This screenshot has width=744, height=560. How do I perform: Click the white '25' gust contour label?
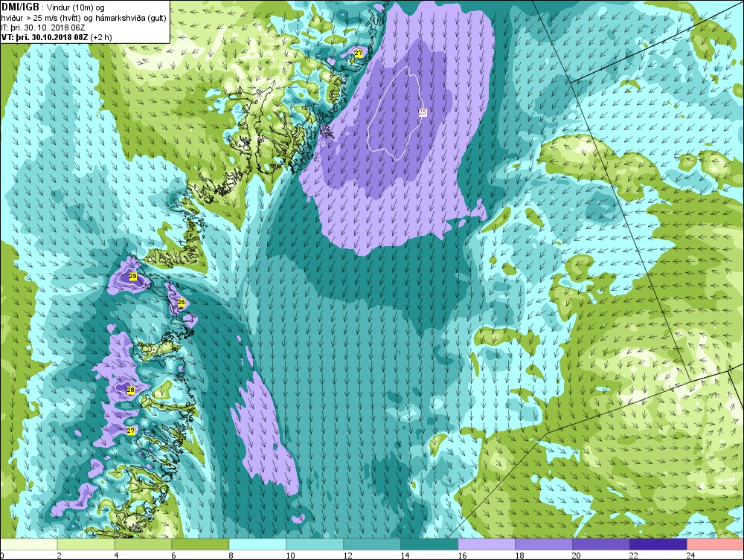pos(423,112)
